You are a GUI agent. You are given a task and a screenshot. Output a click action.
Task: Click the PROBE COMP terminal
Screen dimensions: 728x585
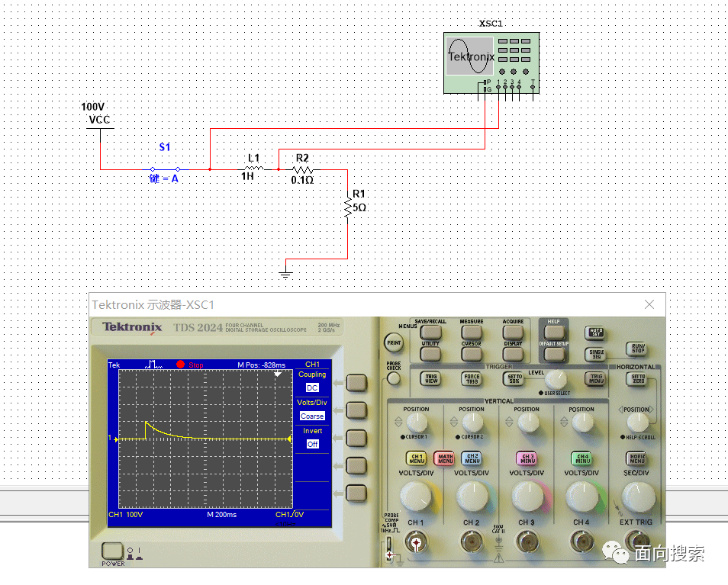(x=389, y=548)
